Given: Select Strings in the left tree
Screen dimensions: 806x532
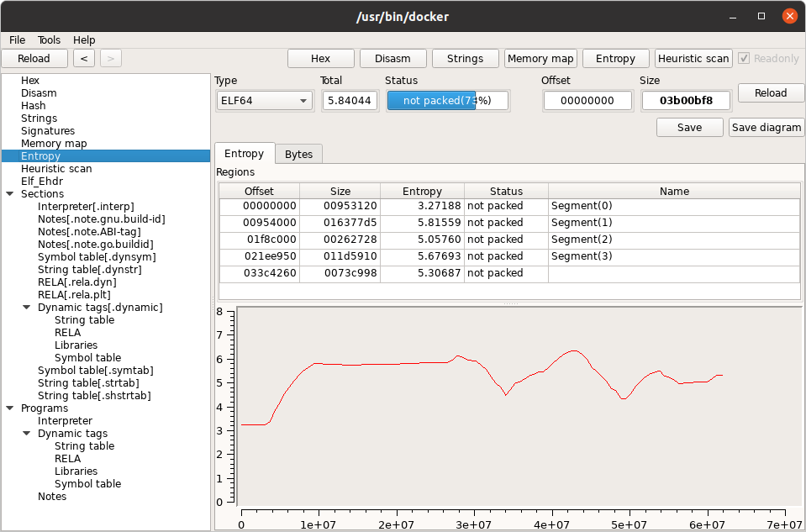Looking at the screenshot, I should click(x=39, y=119).
